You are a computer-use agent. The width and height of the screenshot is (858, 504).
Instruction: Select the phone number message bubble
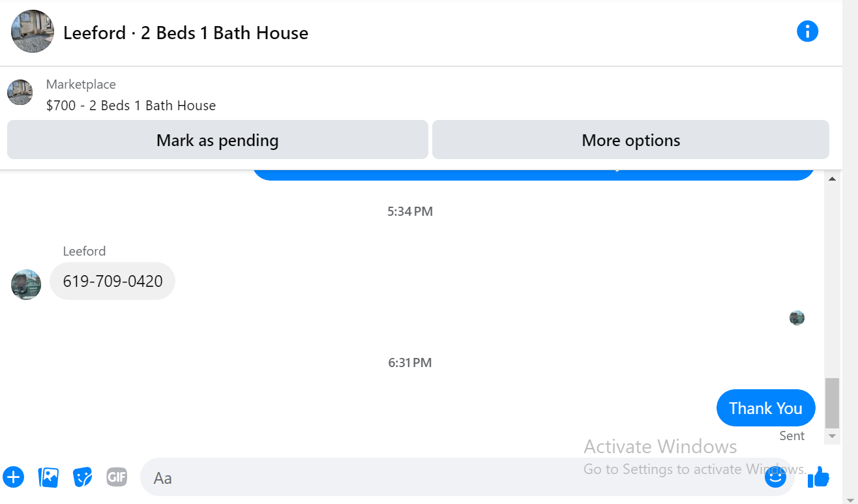113,281
